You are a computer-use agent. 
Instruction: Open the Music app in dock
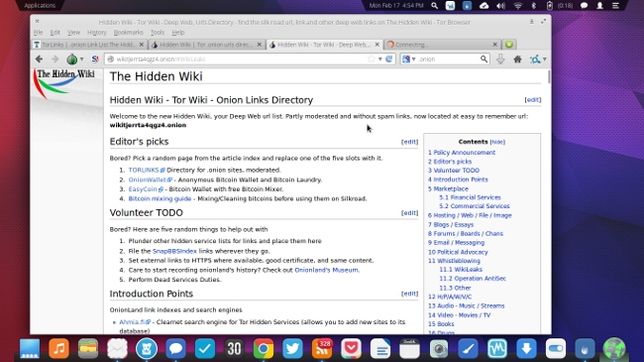[58, 349]
